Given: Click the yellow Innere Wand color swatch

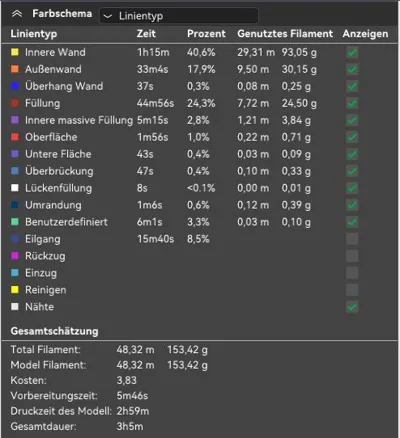Looking at the screenshot, I should (15, 52).
